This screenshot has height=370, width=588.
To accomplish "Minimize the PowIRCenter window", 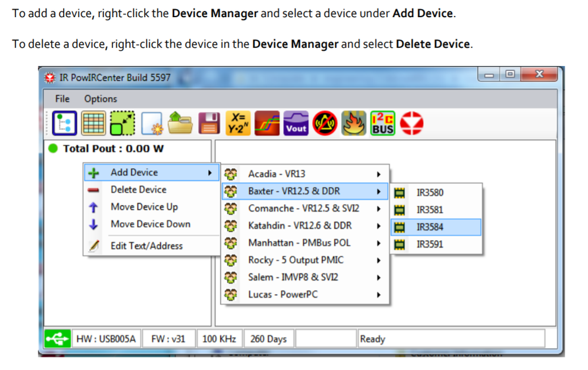I will pyautogui.click(x=489, y=74).
